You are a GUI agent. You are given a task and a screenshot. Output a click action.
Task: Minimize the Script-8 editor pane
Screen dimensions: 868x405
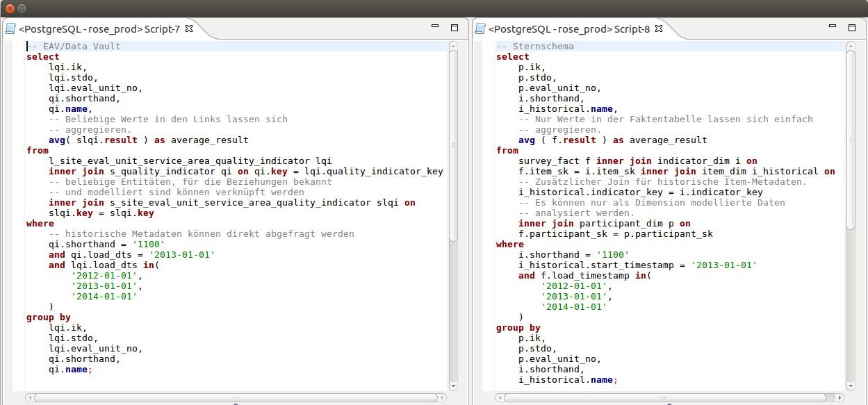(x=833, y=27)
